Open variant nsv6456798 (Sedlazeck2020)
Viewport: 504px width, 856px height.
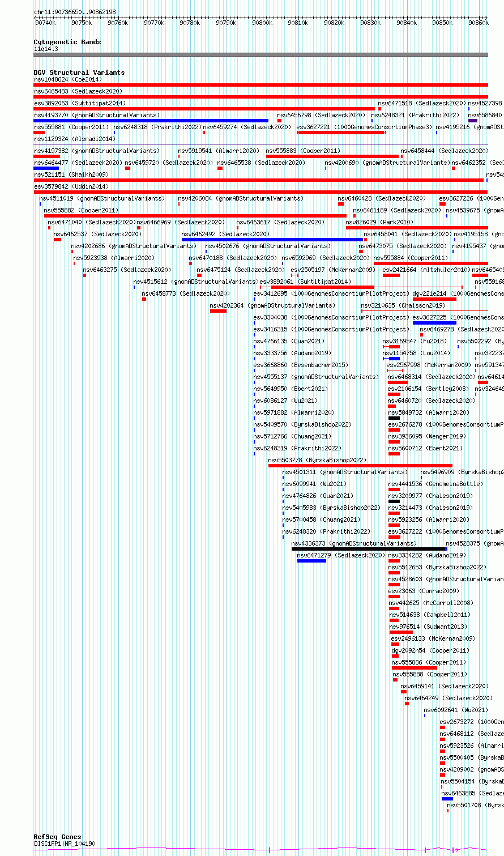click(321, 115)
